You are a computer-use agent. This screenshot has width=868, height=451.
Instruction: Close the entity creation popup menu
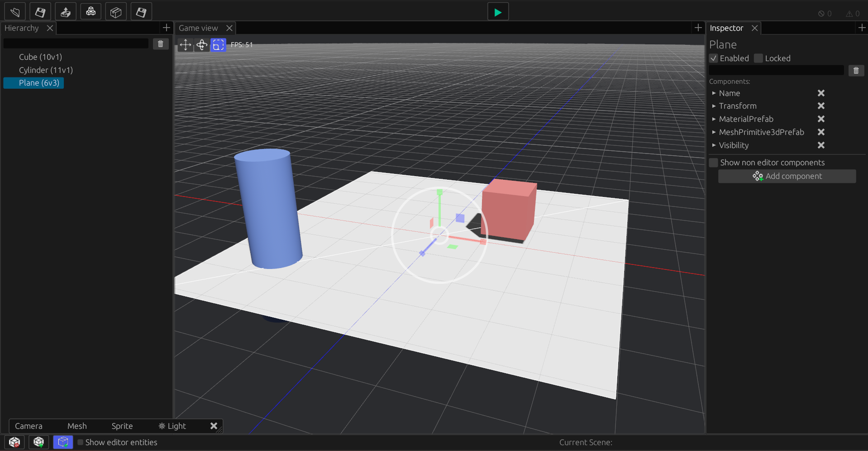coord(214,426)
